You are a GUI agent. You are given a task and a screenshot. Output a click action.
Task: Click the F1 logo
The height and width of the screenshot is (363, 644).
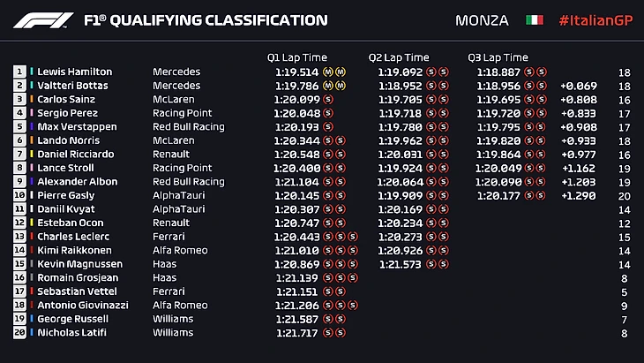pyautogui.click(x=43, y=20)
